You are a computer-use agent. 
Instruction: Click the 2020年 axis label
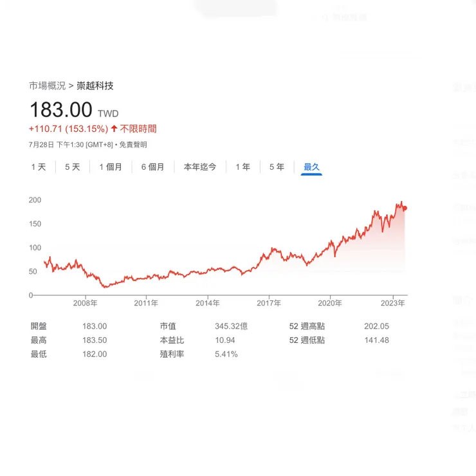pos(330,303)
